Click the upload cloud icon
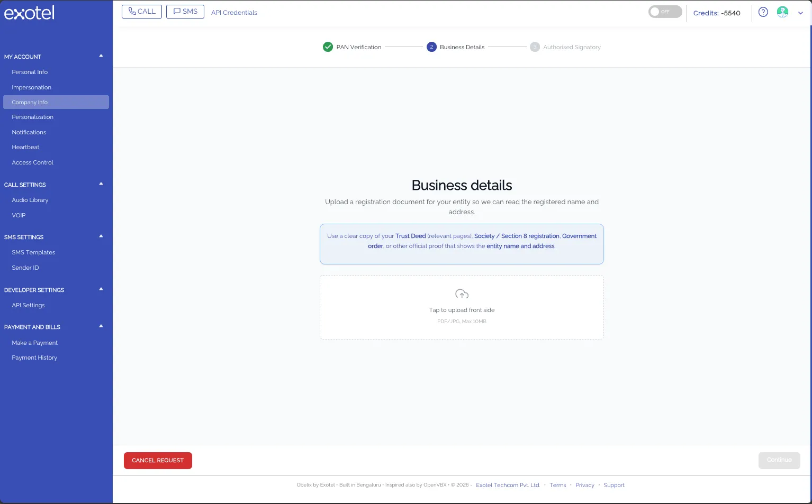812x504 pixels. tap(462, 294)
